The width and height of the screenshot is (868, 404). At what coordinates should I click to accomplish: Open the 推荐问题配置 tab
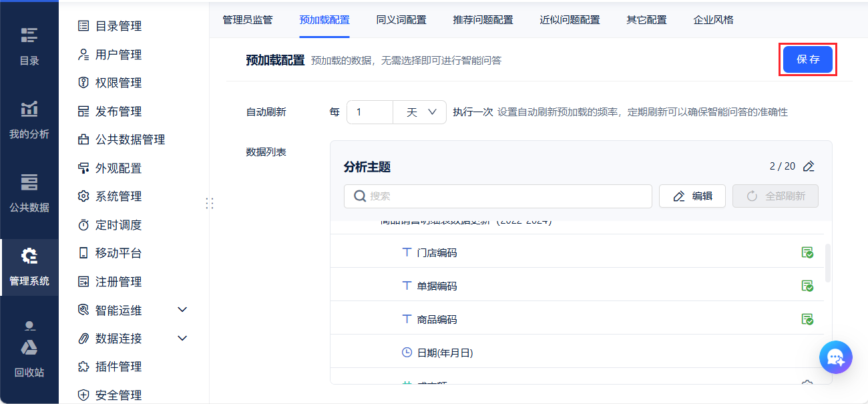[483, 20]
